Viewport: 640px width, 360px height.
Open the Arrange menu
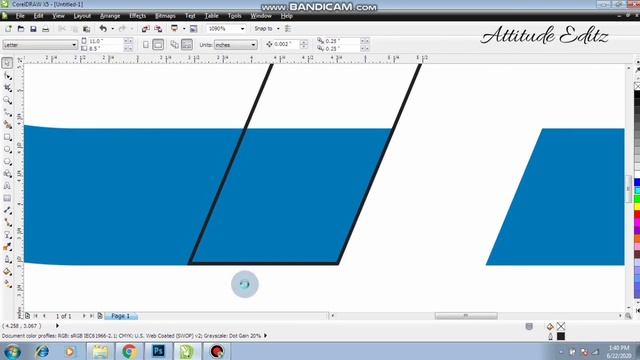pos(110,16)
